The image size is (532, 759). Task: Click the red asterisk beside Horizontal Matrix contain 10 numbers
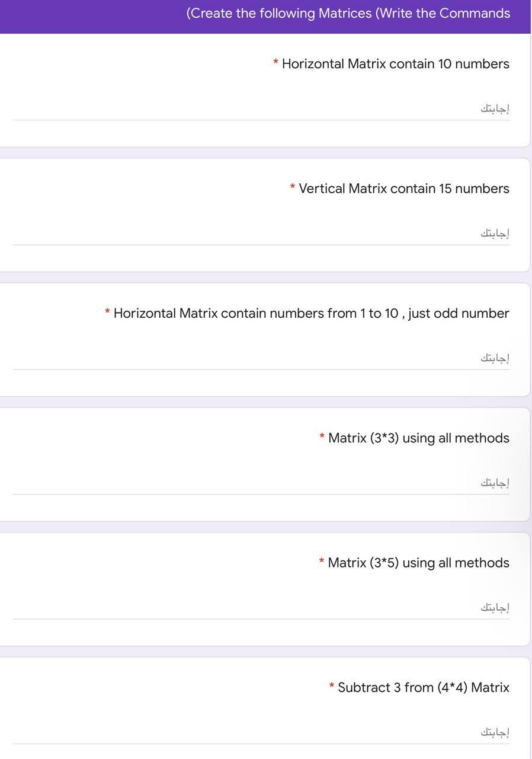click(275, 63)
